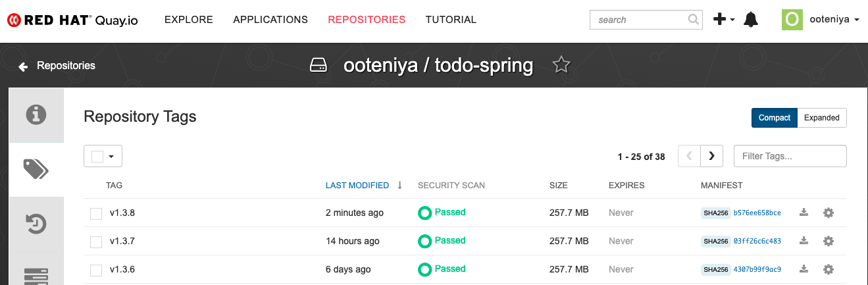This screenshot has width=868, height=285.
Task: Sort by Last Modified column
Action: 357,186
